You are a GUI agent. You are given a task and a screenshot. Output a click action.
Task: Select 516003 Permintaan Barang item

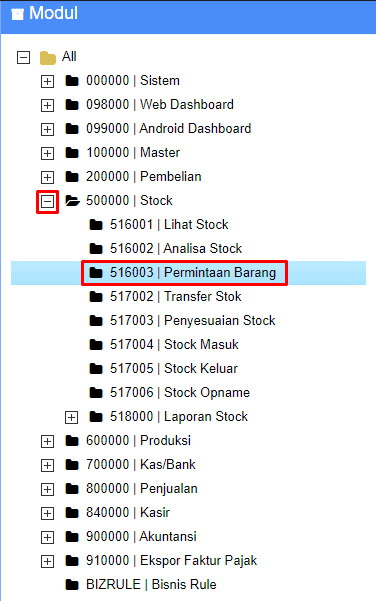(x=193, y=273)
